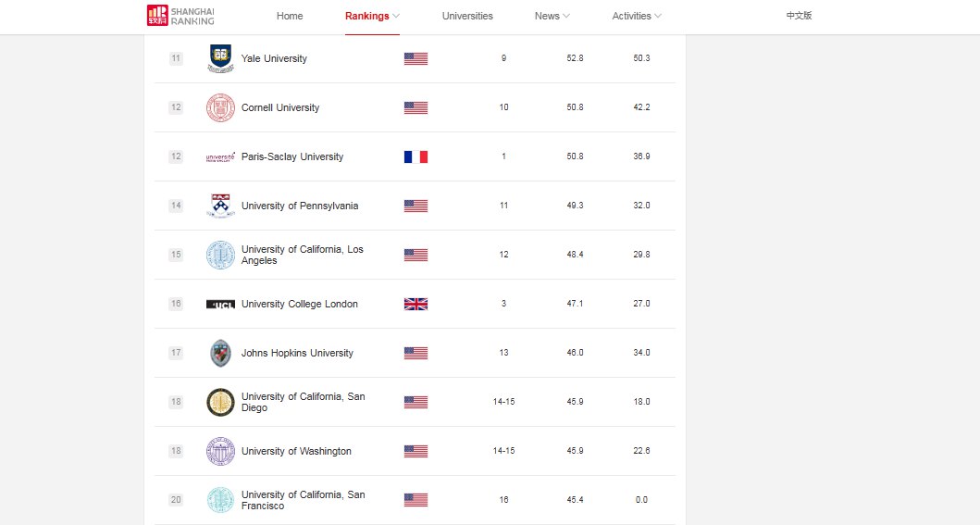Click the UCL black logo
The image size is (980, 525).
[x=220, y=305]
